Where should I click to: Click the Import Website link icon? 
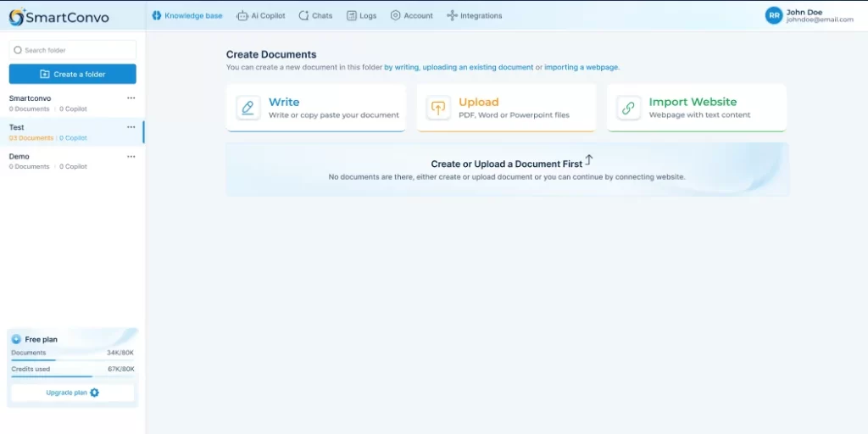(x=628, y=108)
